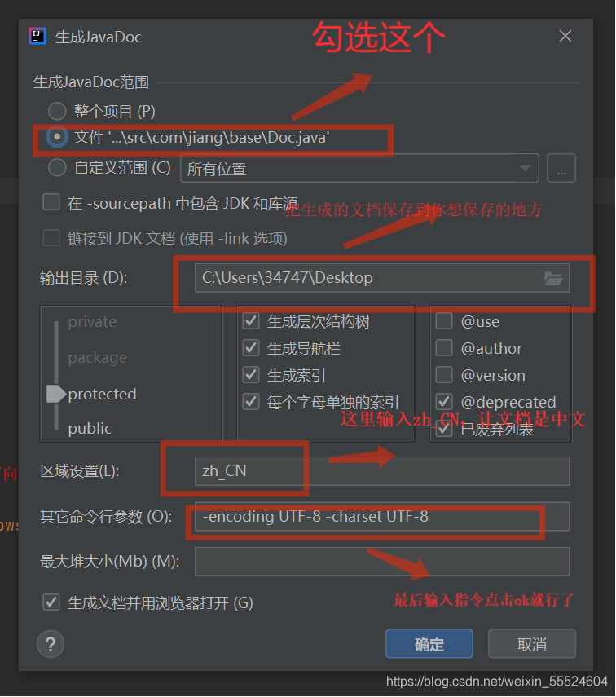Toggle the 生成文档并用浏览器打开 checkbox
Screen dimensions: 616x697
coord(51,602)
